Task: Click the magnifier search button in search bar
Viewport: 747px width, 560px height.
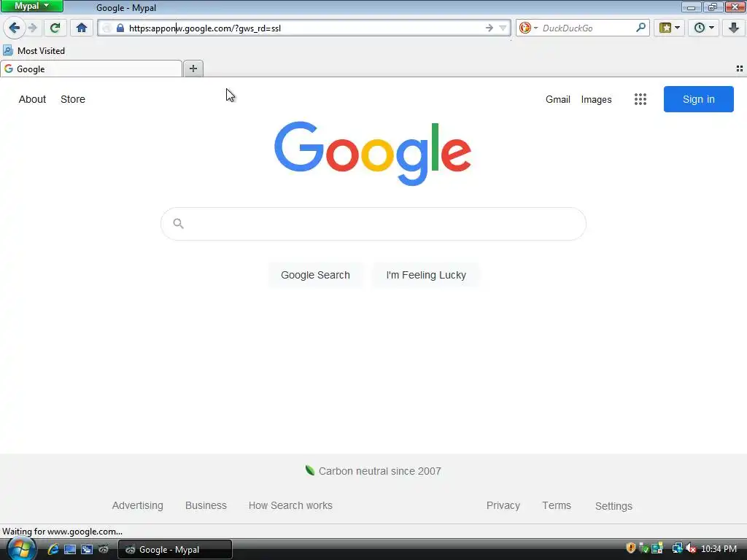Action: 640,28
